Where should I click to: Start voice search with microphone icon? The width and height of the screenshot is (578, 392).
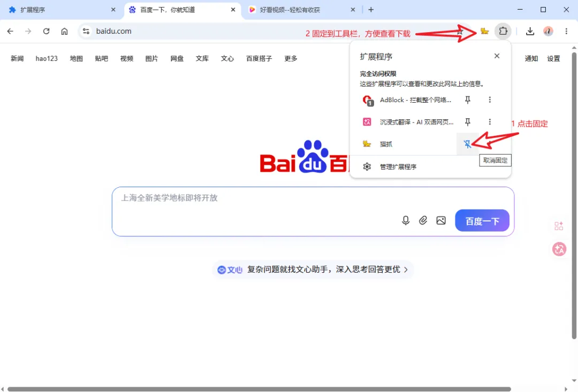[x=406, y=220]
